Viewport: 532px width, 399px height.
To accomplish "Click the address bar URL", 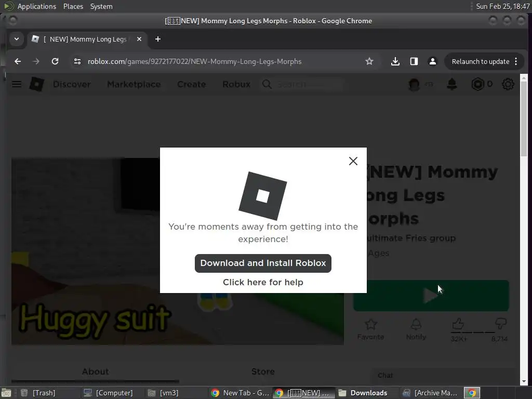I will 194,61.
